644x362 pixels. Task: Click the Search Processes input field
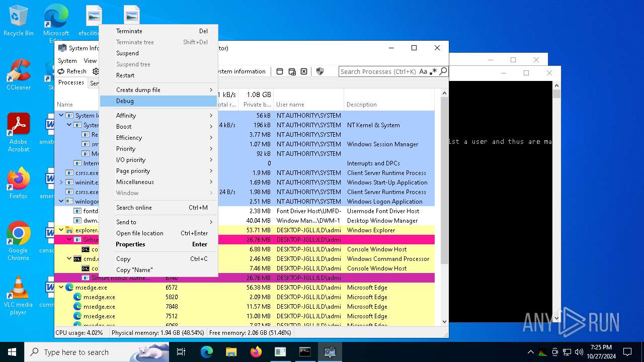pyautogui.click(x=379, y=71)
